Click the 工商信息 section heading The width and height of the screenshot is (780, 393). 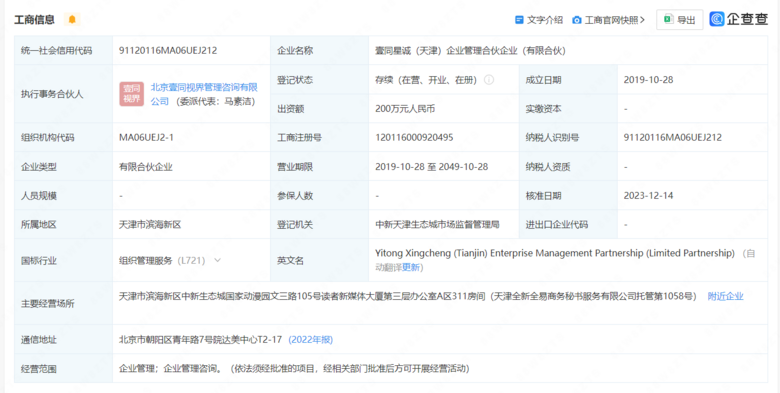34,20
